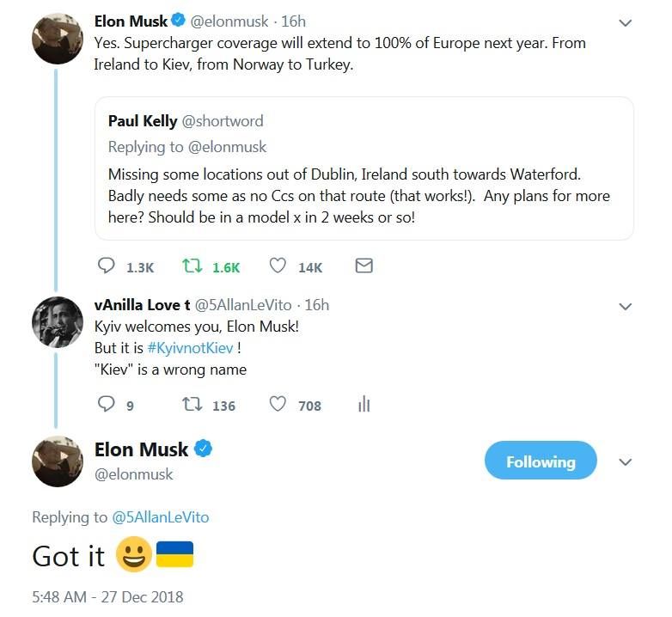Click the reply icon under Elon's Supercharger tweet
This screenshot has height=617, width=672.
click(106, 266)
